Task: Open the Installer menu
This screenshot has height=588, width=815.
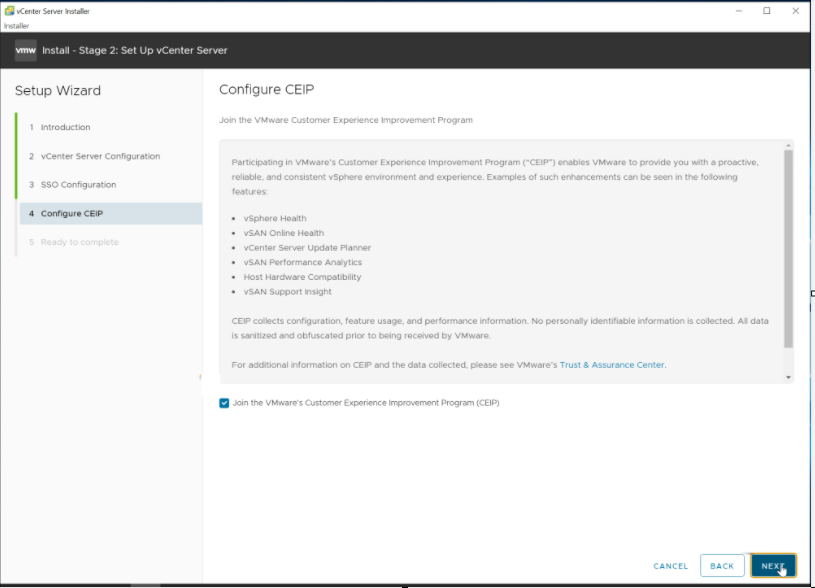Action: pos(17,26)
